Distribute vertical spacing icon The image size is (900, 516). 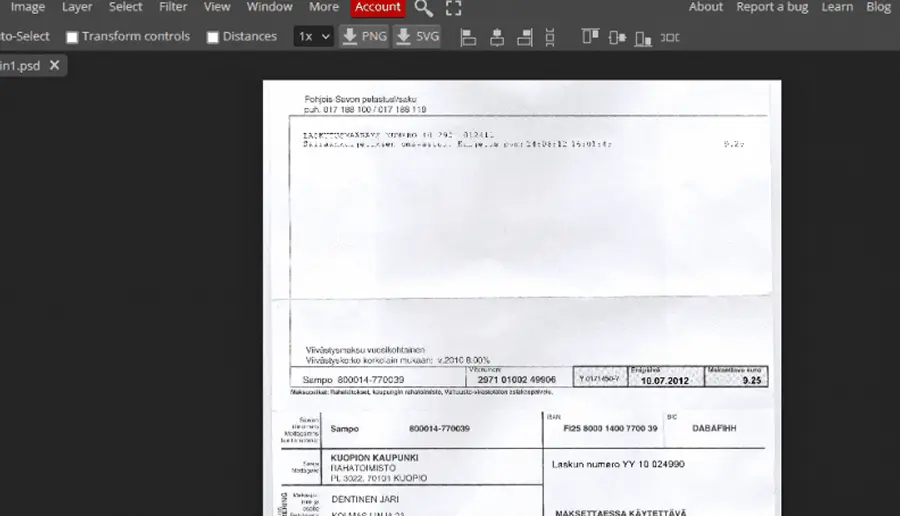550,37
